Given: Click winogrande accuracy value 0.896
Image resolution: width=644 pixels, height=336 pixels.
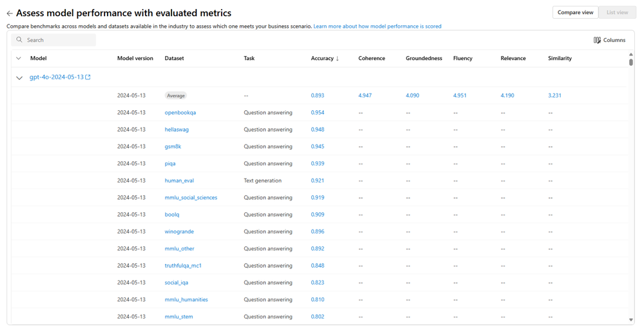Looking at the screenshot, I should [317, 232].
